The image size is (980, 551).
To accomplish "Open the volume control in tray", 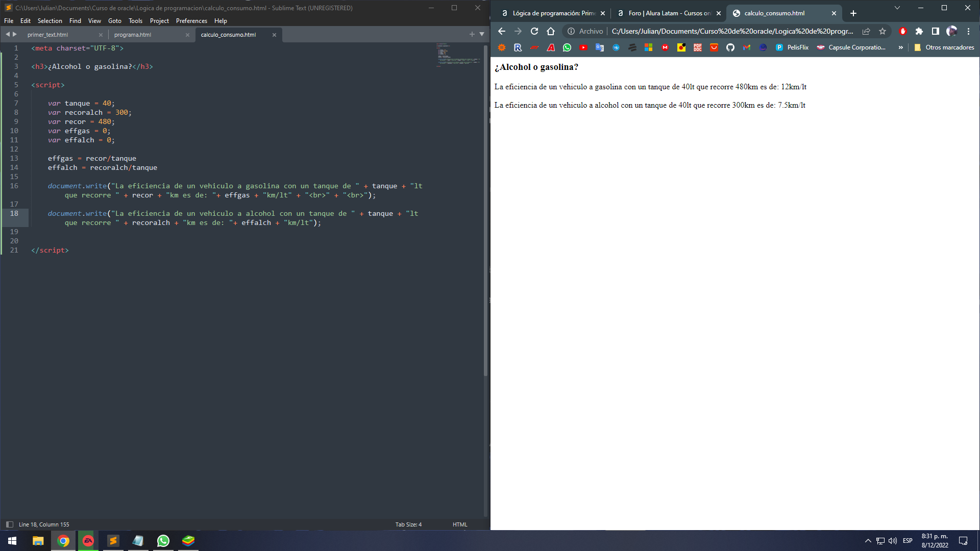I will coord(893,541).
